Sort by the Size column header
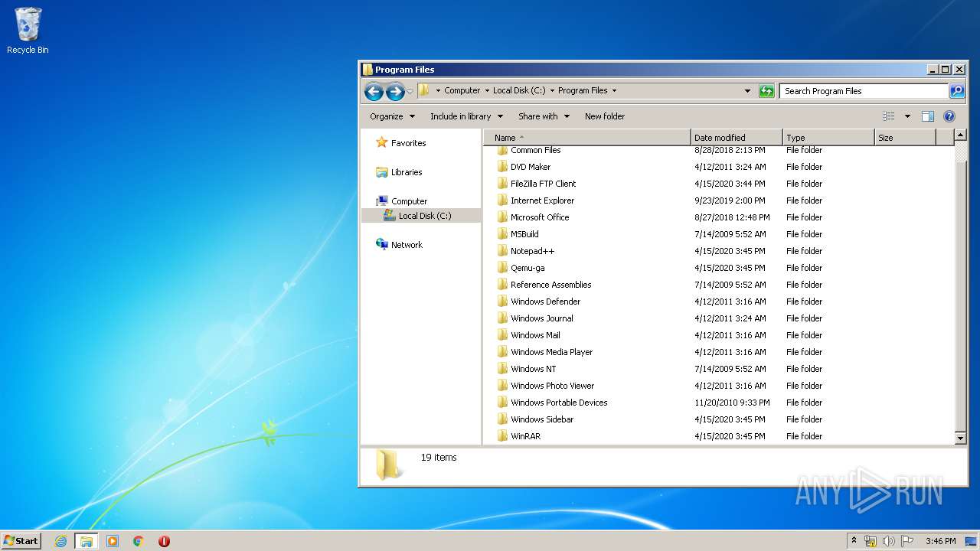Screen dimensions: 980x551 pyautogui.click(x=905, y=138)
